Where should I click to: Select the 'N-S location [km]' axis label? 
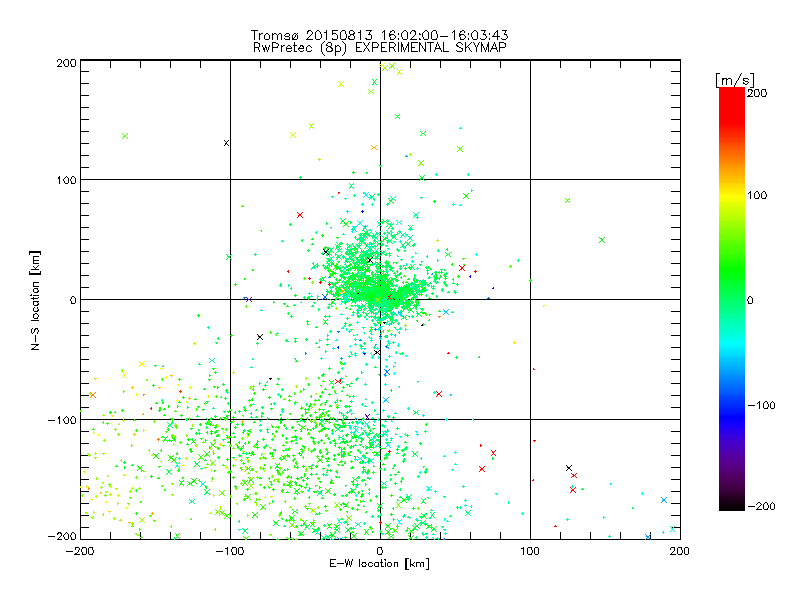pos(35,300)
